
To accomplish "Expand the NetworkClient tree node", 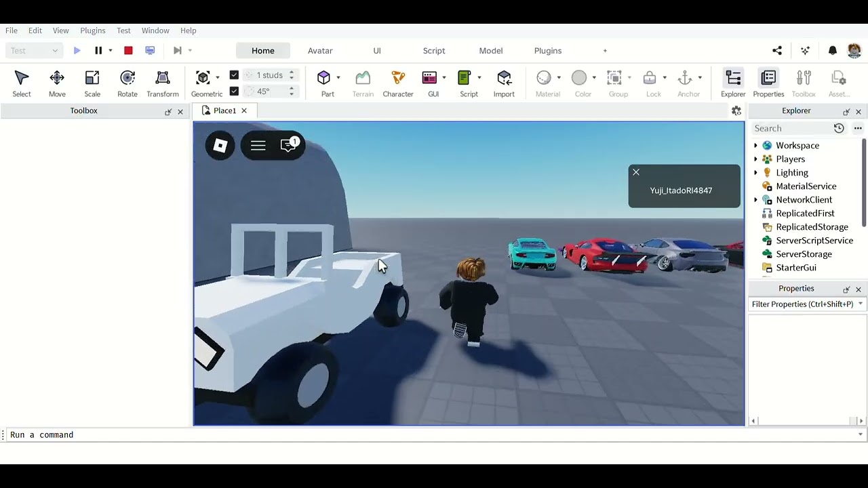I will click(755, 200).
